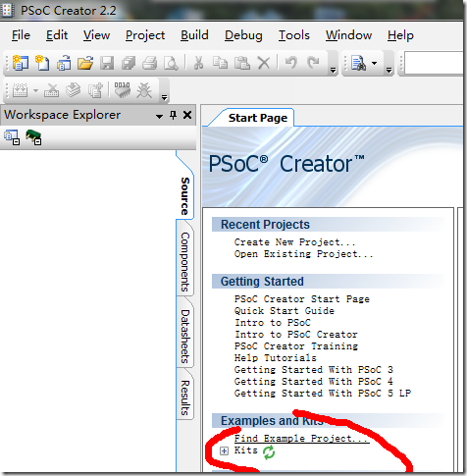Open the Window menu
Image resolution: width=467 pixels, height=476 pixels.
[x=348, y=35]
